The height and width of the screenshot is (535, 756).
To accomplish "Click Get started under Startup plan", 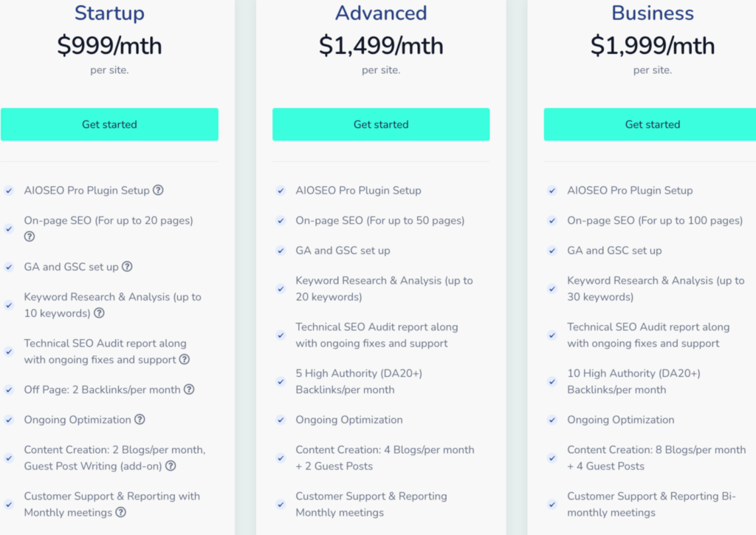I will [x=109, y=124].
